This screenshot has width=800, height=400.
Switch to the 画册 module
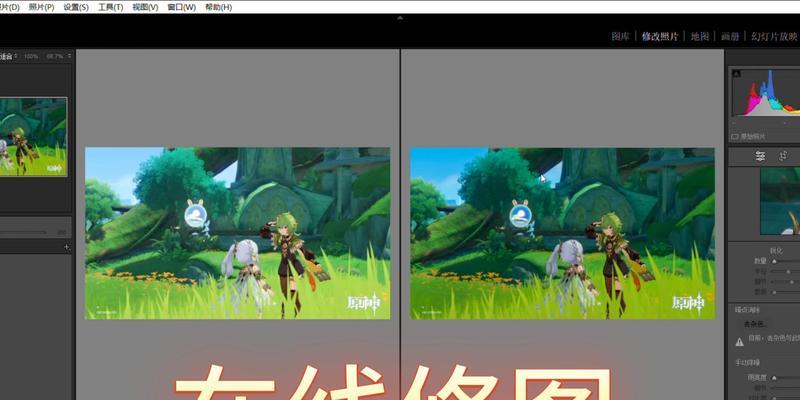(x=730, y=36)
